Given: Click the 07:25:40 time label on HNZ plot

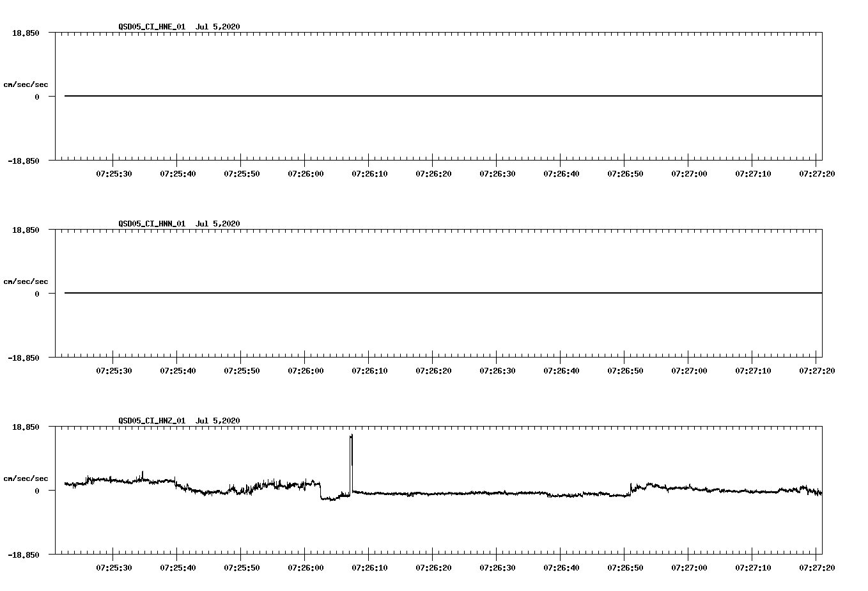Looking at the screenshot, I should click(x=178, y=567).
